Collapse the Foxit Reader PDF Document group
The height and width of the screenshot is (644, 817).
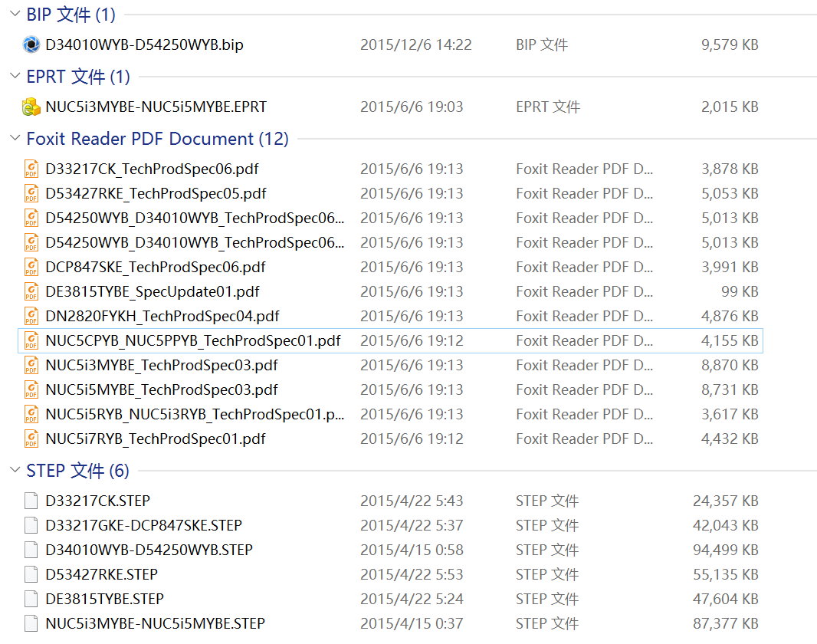click(x=15, y=139)
